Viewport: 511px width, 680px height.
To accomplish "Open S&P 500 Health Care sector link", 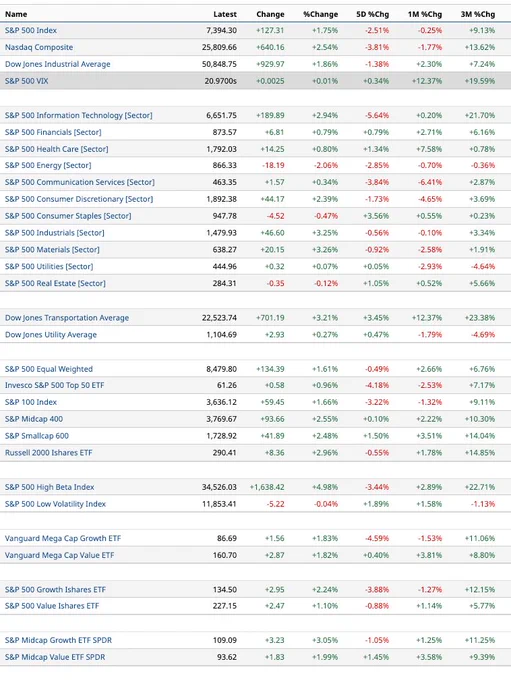I will click(x=56, y=149).
